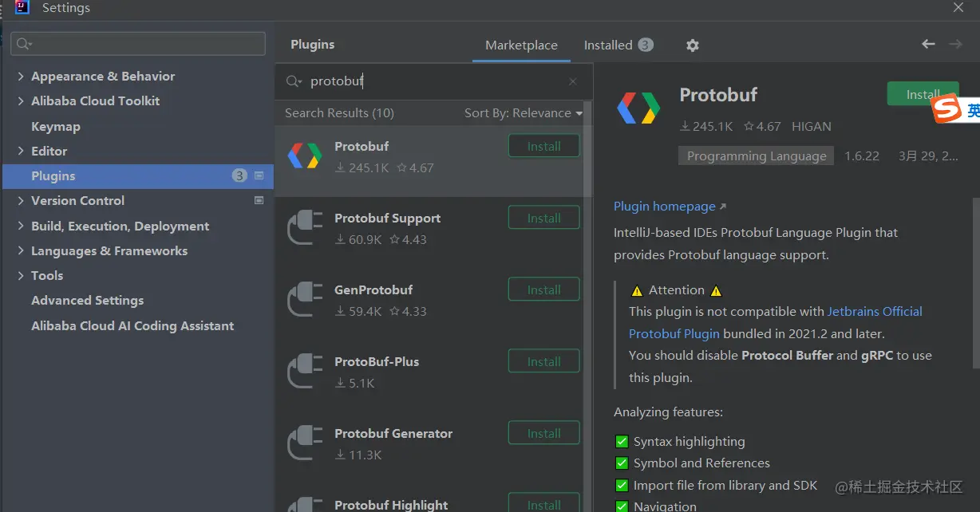Open the Sort By: Relevance dropdown
Image resolution: width=980 pixels, height=512 pixels.
[524, 113]
